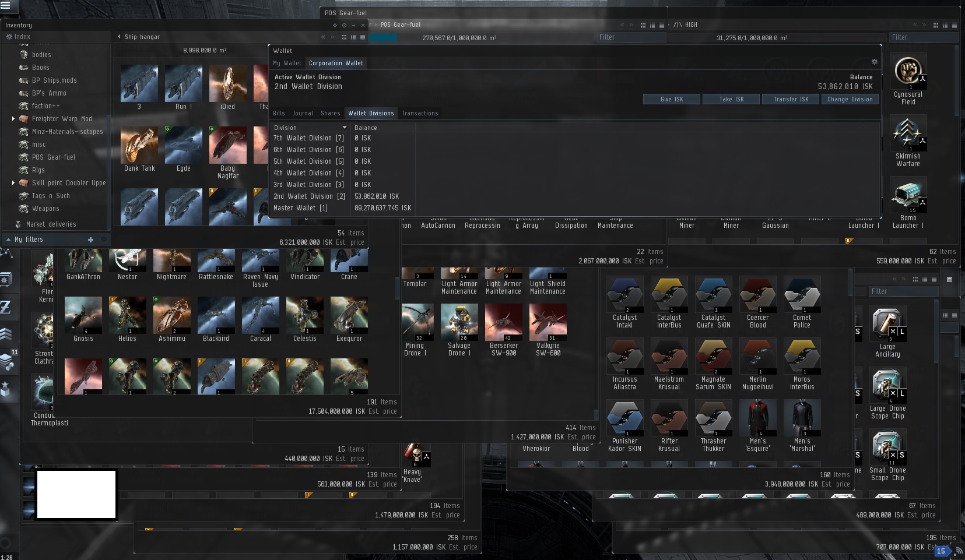
Task: Click the Take ISK button
Action: tap(731, 99)
